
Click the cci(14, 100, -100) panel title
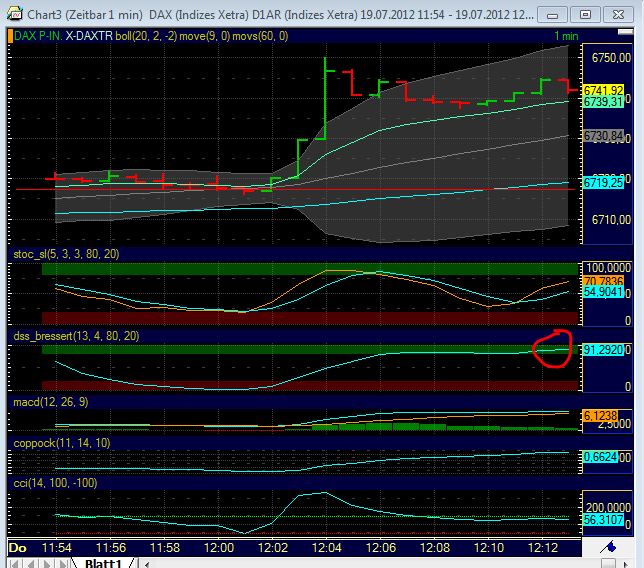tap(55, 483)
